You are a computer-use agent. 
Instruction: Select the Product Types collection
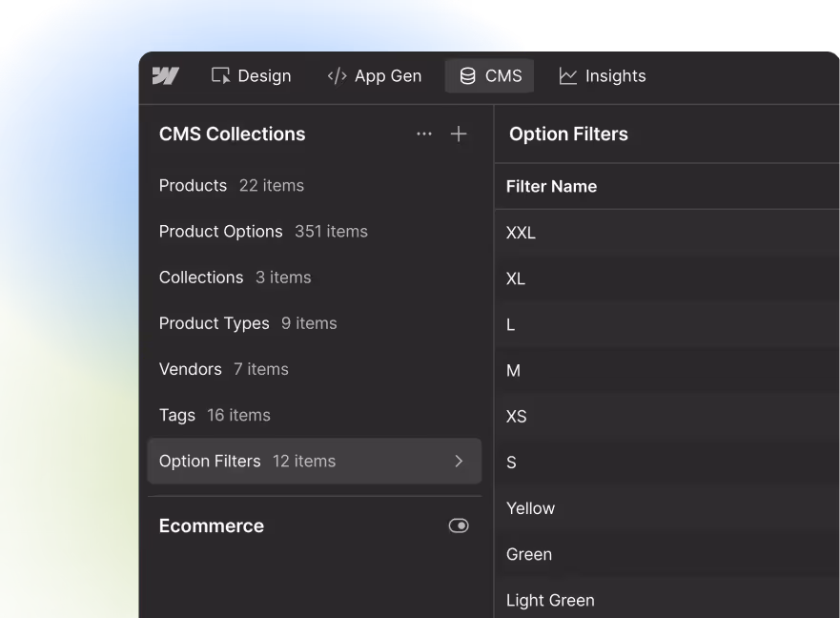coord(214,323)
